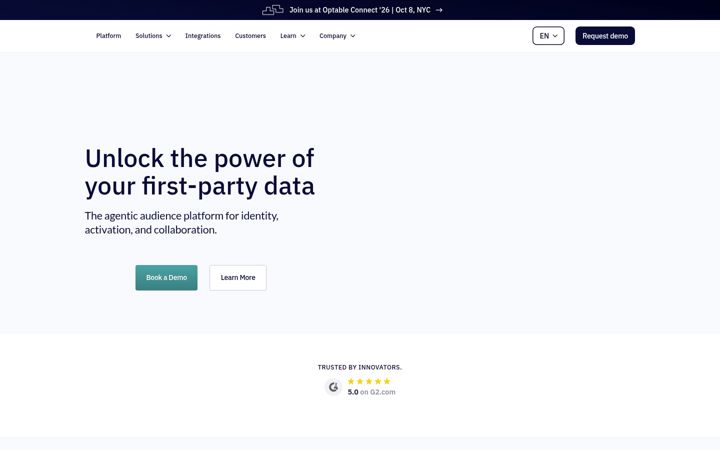This screenshot has height=450, width=720.
Task: Click the 'Trusted by innovators.' text
Action: [x=360, y=367]
